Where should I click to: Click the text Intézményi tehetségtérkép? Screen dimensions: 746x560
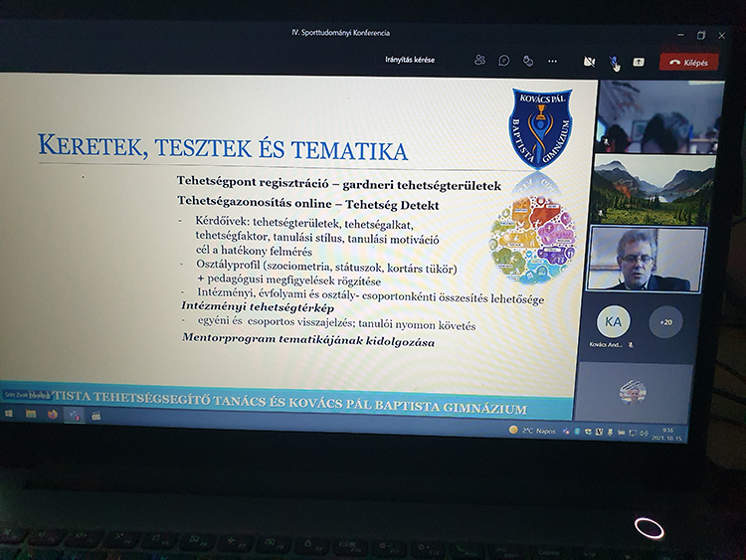[258, 307]
